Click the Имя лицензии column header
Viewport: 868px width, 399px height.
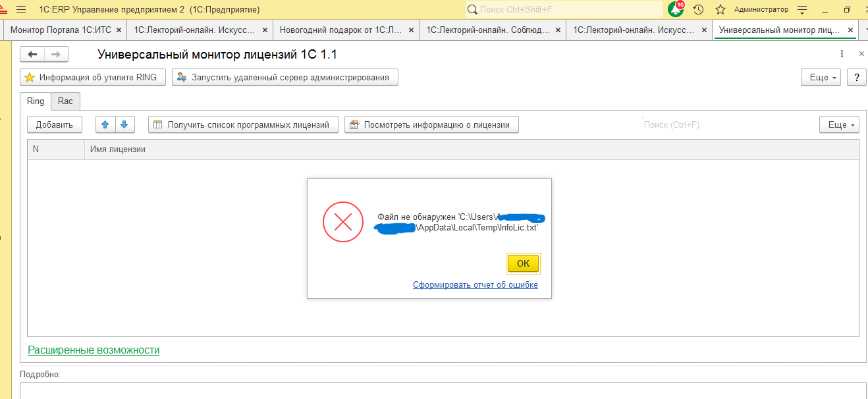472,149
